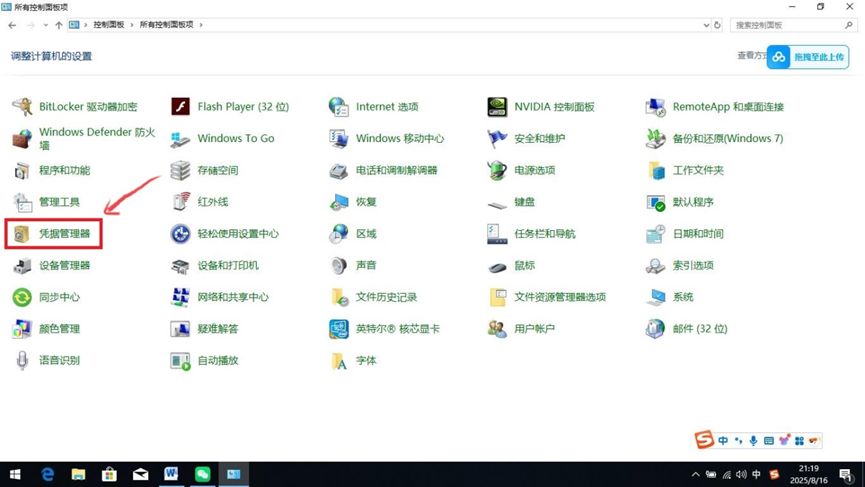This screenshot has height=487, width=865.
Task: Open WeChat from the taskbar
Action: (202, 474)
